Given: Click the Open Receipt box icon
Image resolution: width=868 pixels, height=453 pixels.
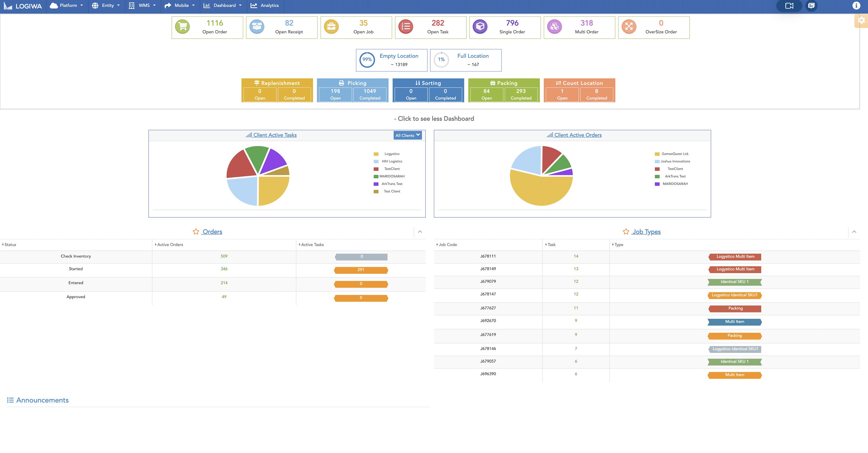Looking at the screenshot, I should point(257,27).
